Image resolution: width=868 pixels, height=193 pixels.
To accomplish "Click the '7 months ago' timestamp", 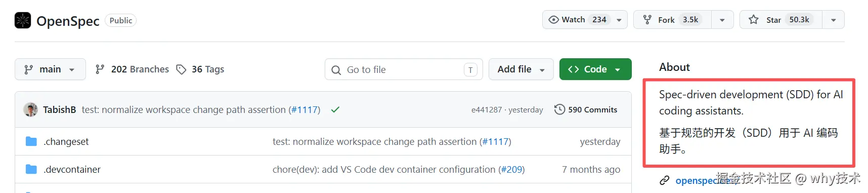I will pyautogui.click(x=591, y=170).
